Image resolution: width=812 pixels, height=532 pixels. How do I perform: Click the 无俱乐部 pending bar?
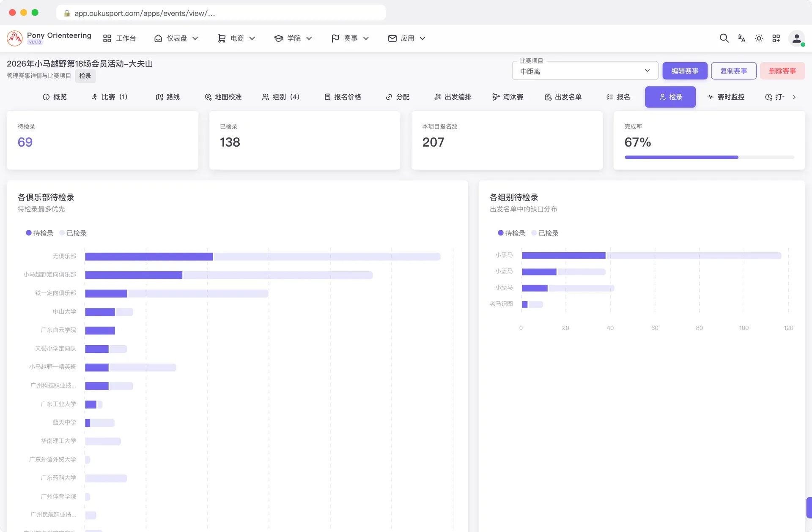(149, 256)
